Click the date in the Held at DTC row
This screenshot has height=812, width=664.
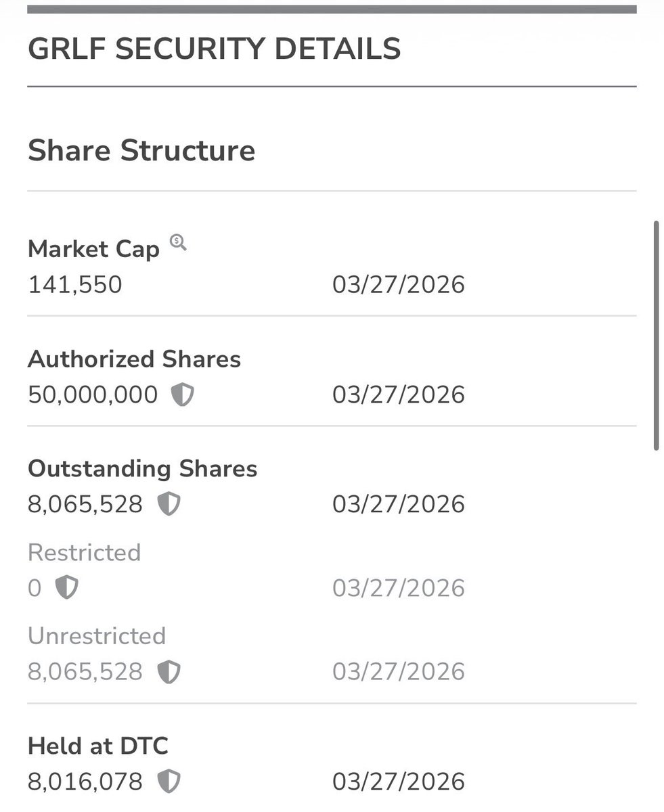tap(398, 782)
